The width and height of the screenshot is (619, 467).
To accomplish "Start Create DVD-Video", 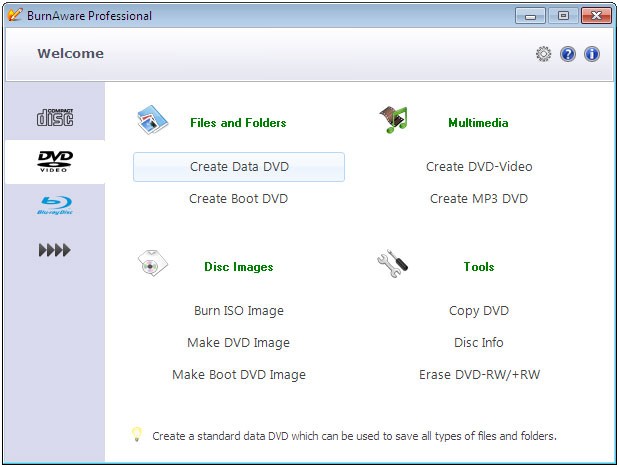I will pos(479,167).
